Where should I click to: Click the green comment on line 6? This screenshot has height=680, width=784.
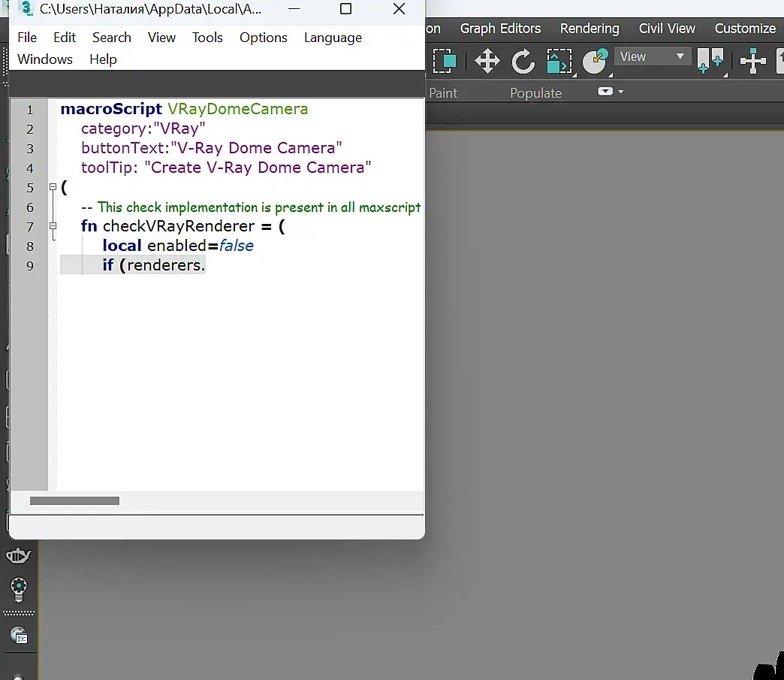[x=251, y=207]
